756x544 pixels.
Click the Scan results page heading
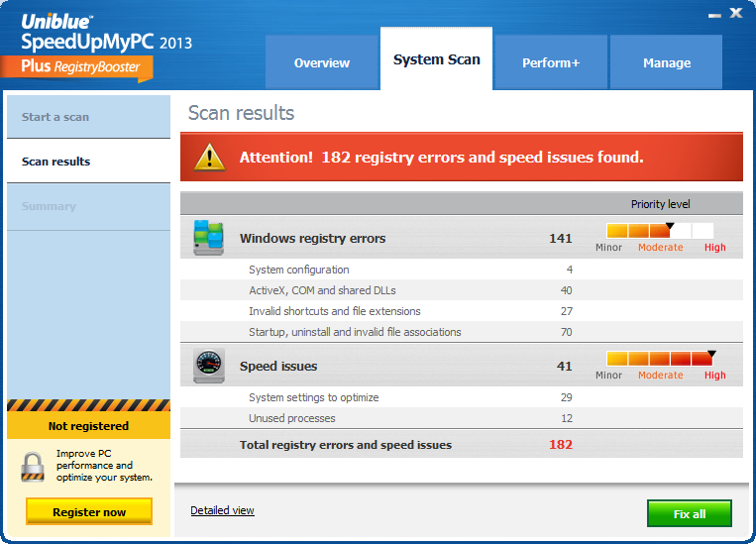coord(241,113)
